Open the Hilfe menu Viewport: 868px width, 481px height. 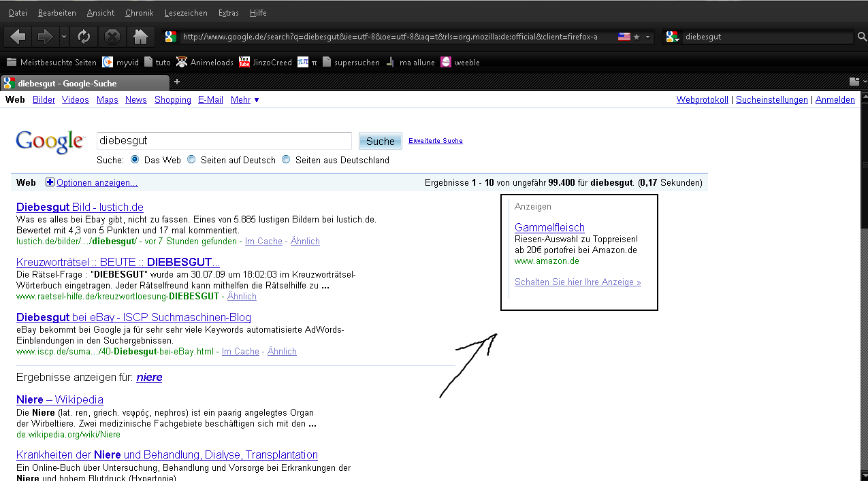[x=258, y=13]
